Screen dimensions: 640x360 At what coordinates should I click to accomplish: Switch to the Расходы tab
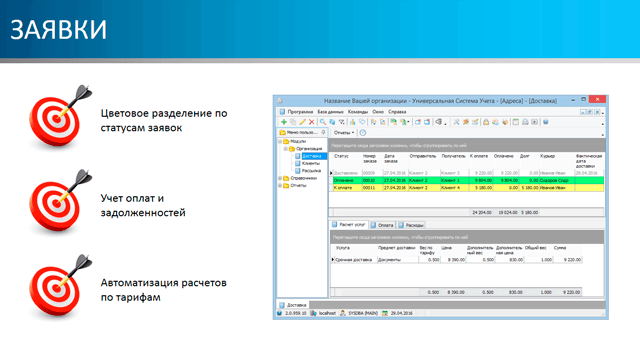coord(411,225)
